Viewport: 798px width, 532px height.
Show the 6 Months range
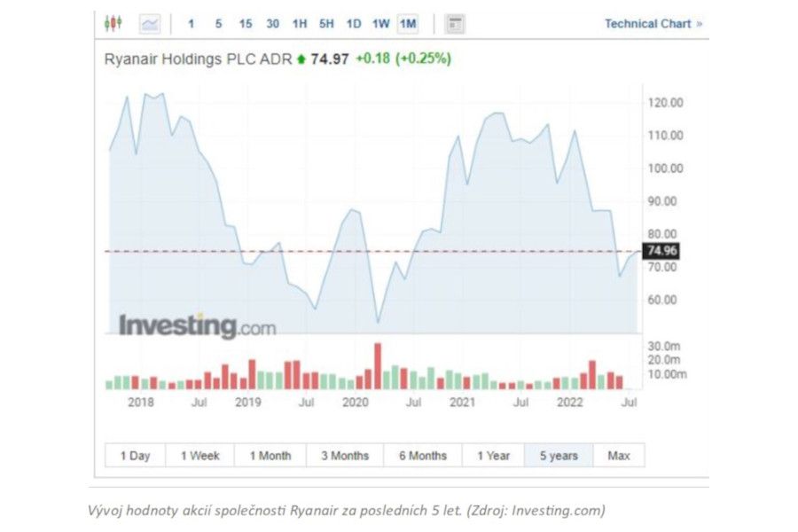pos(422,456)
